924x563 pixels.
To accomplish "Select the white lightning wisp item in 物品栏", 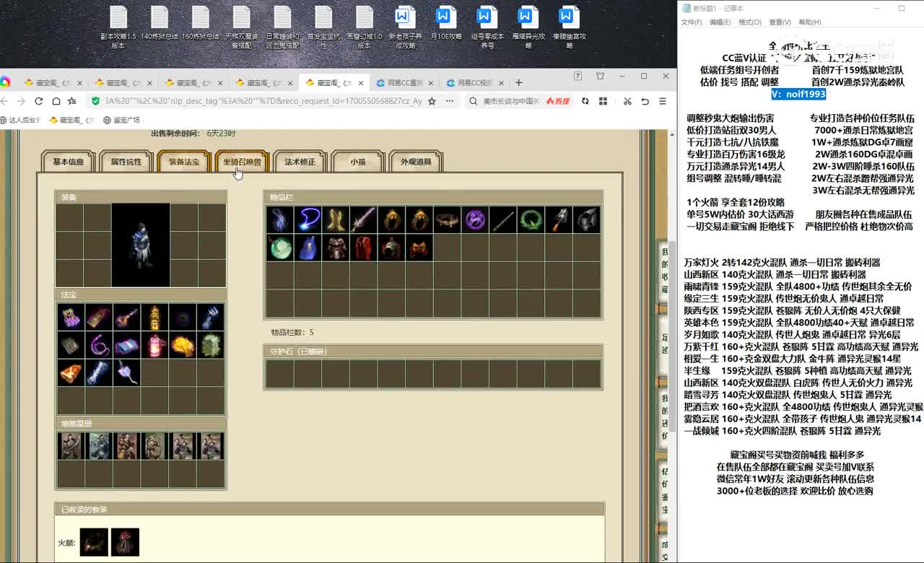I will tap(280, 219).
